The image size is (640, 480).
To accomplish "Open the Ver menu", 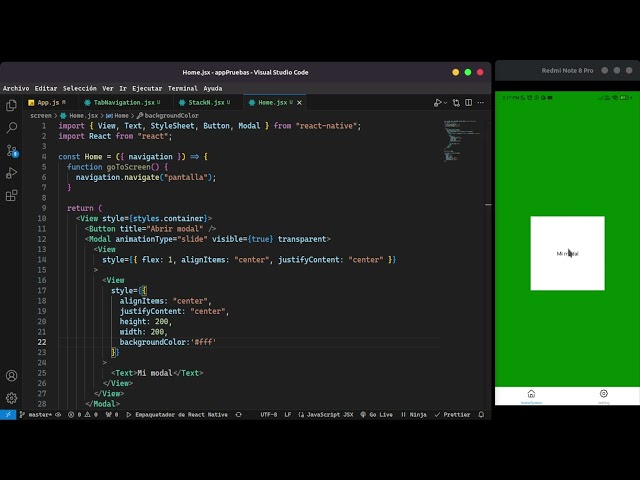I will pos(108,88).
